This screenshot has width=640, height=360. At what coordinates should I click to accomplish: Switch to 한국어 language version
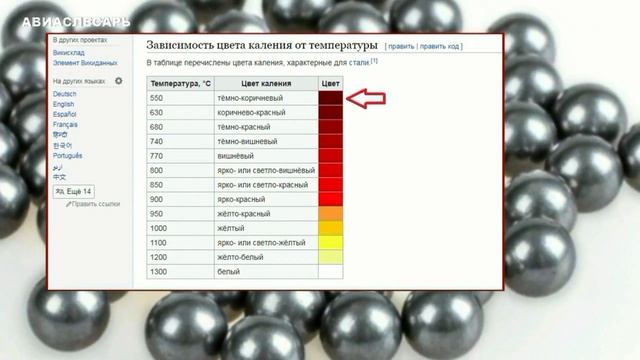(62, 145)
